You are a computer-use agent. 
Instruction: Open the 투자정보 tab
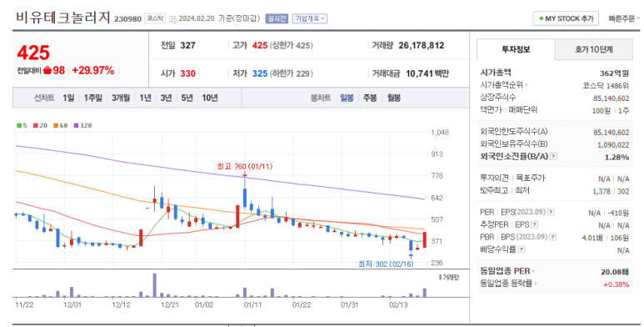[x=516, y=50]
